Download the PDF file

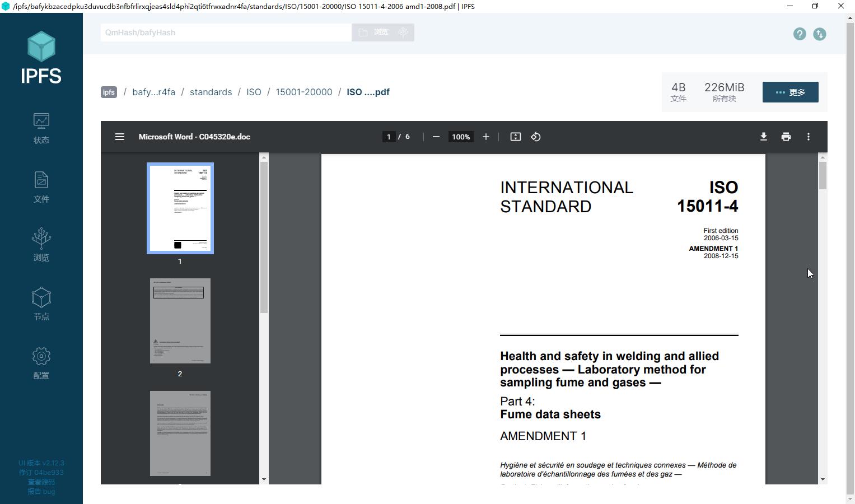(763, 137)
